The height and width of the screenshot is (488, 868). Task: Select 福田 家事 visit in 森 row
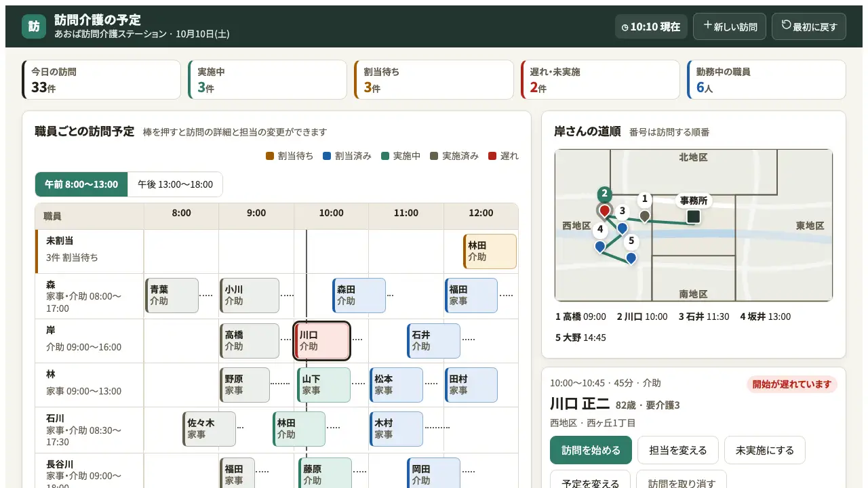(x=471, y=296)
